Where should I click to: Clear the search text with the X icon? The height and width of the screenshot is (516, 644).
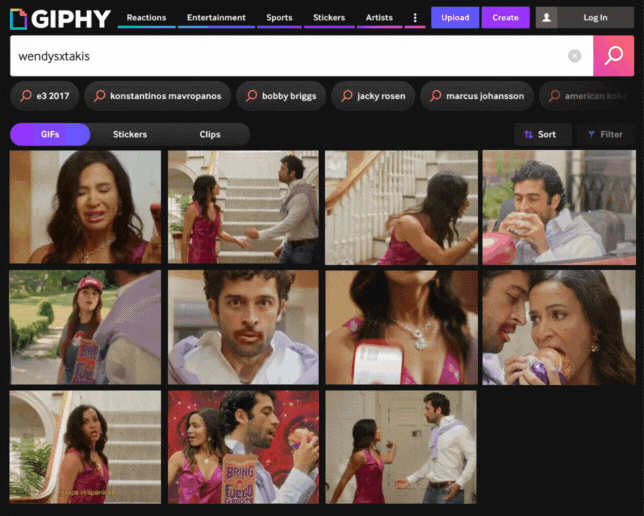574,56
